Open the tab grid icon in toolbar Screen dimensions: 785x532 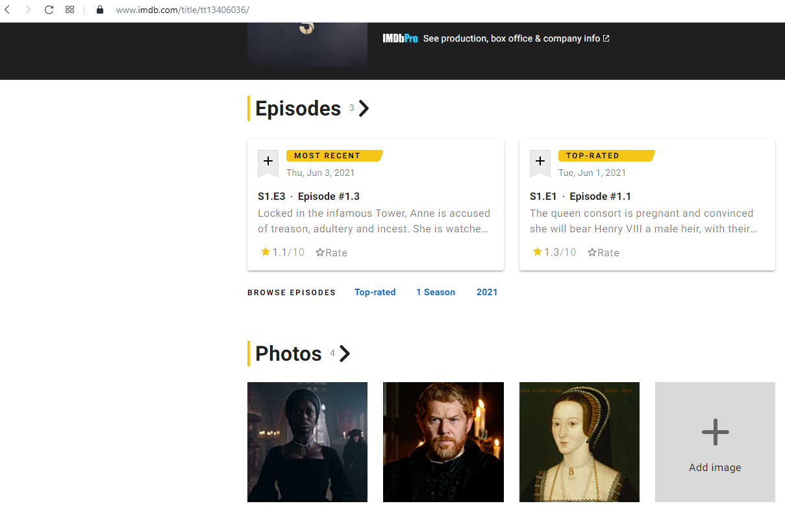pyautogui.click(x=69, y=10)
